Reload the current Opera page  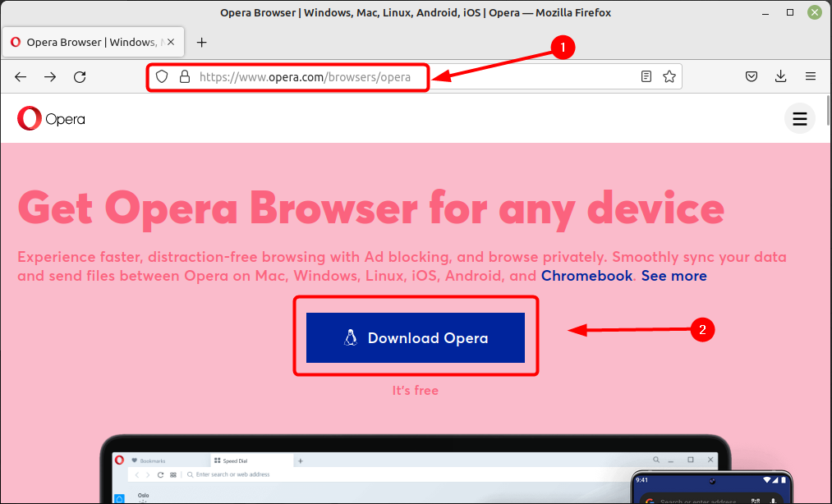80,77
